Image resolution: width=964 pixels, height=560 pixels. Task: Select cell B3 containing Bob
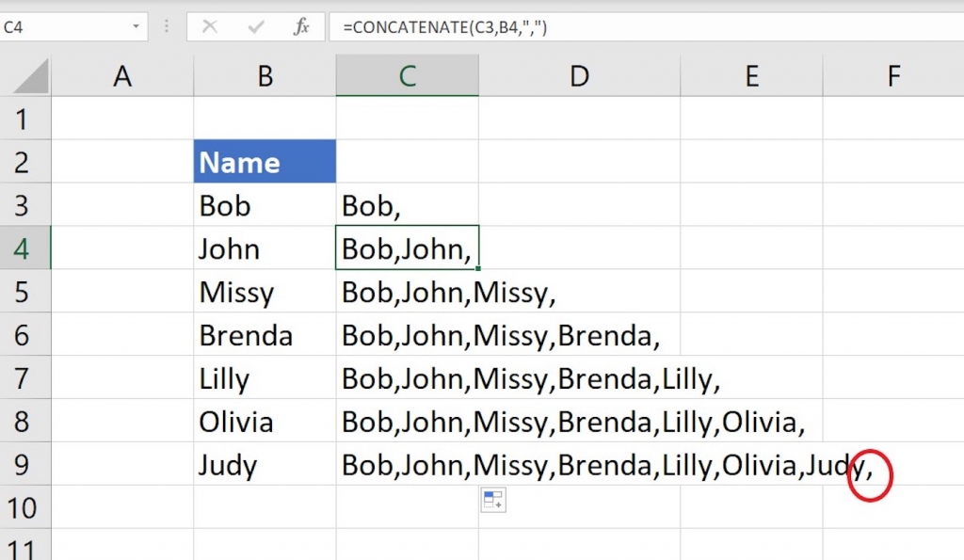pyautogui.click(x=265, y=205)
